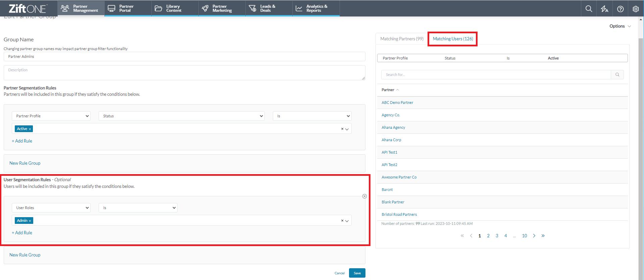
Task: Add Rule under User Segmentation Rules
Action: (22, 233)
